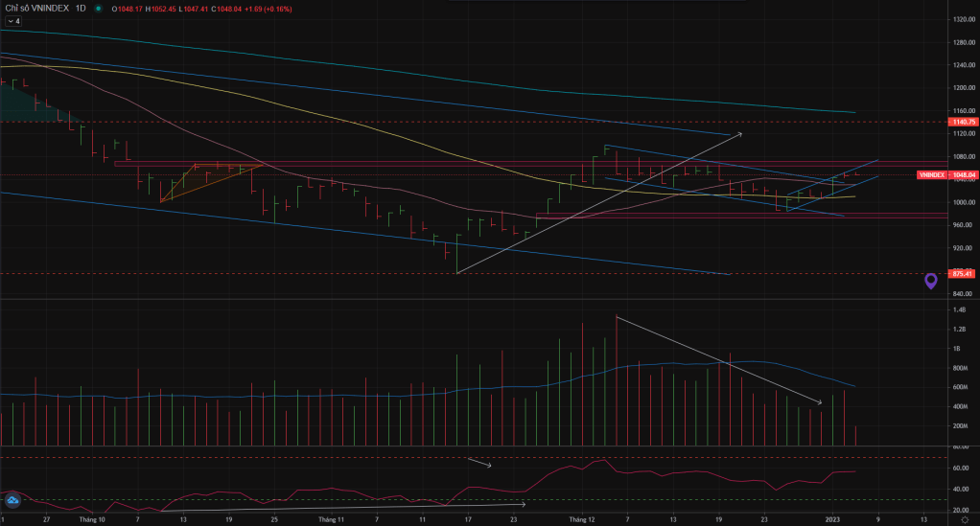980x526 pixels.
Task: Click the white arrowhead on the rising trend line
Action: tap(739, 135)
